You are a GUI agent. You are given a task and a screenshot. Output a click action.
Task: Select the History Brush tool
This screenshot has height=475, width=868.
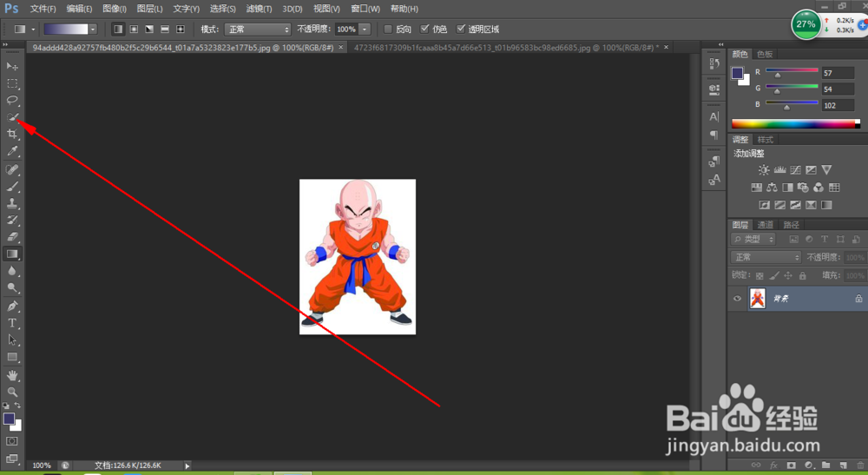[x=12, y=221]
